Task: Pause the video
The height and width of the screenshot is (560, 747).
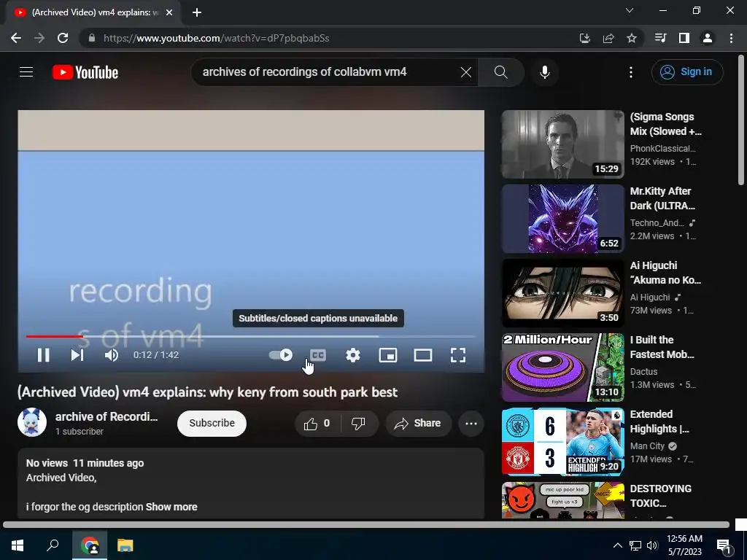Action: (x=43, y=355)
